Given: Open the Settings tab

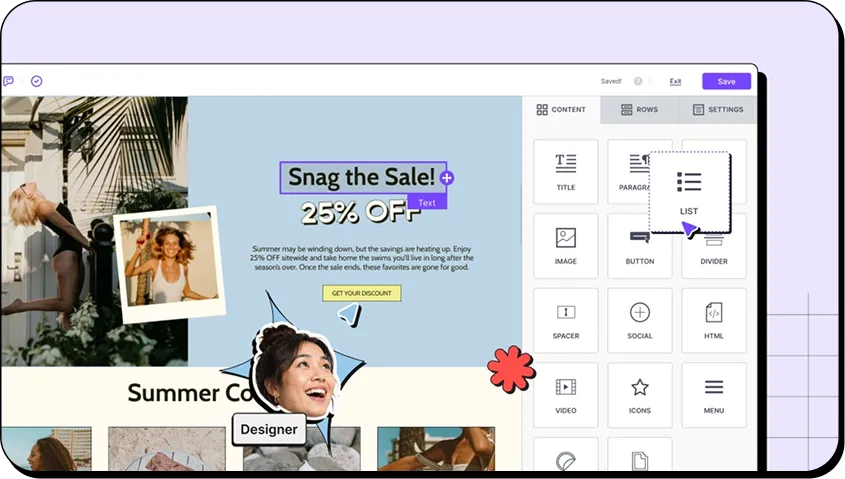Looking at the screenshot, I should [718, 109].
